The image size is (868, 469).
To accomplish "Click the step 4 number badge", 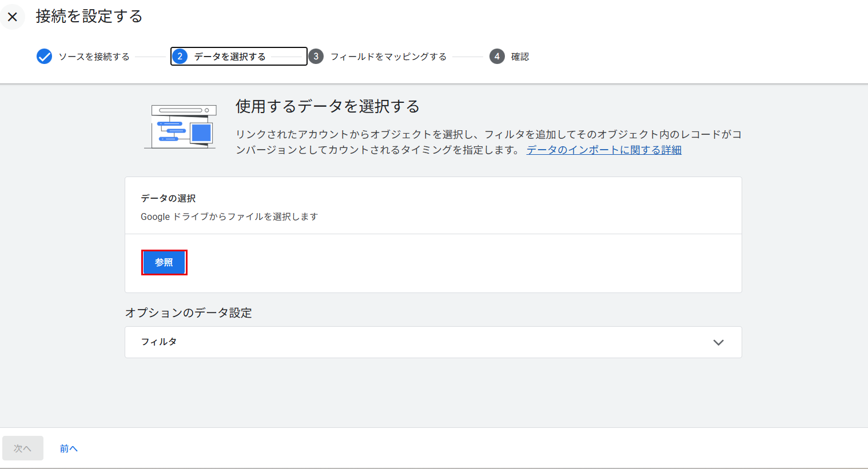I will pos(497,57).
